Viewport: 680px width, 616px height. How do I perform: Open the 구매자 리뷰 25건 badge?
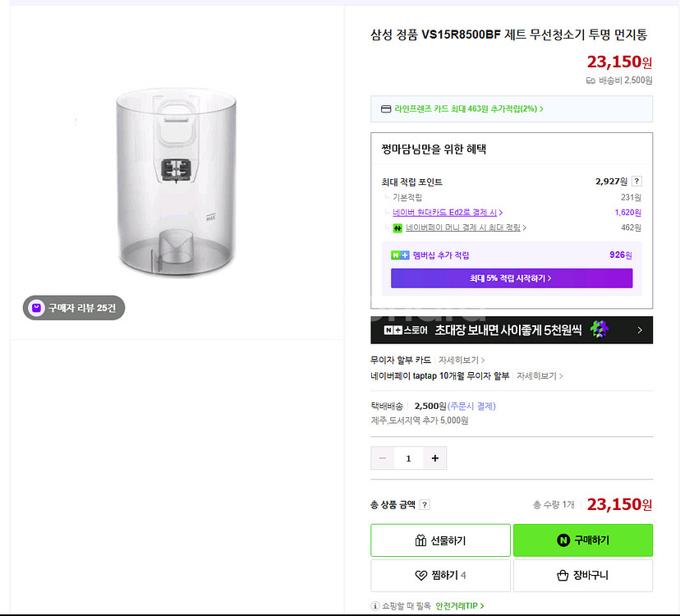point(74,308)
